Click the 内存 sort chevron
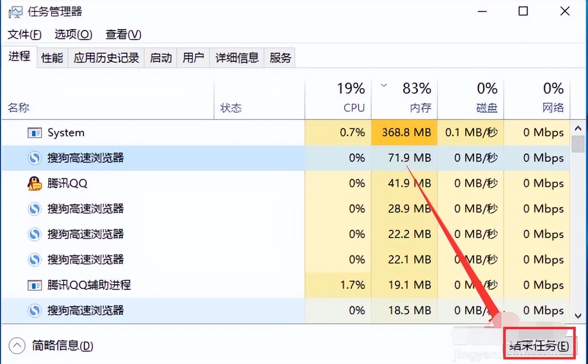Viewport: 588px width, 364px height. [383, 86]
